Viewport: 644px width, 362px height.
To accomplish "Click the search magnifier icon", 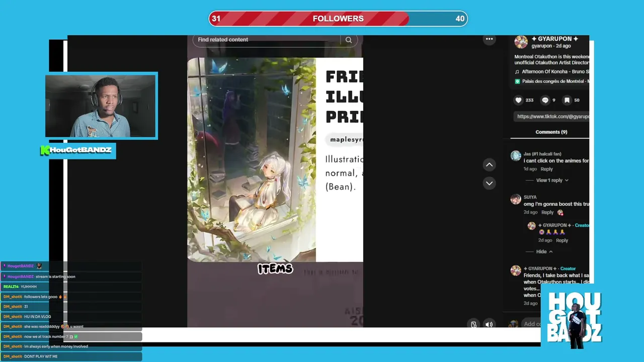I will (349, 40).
